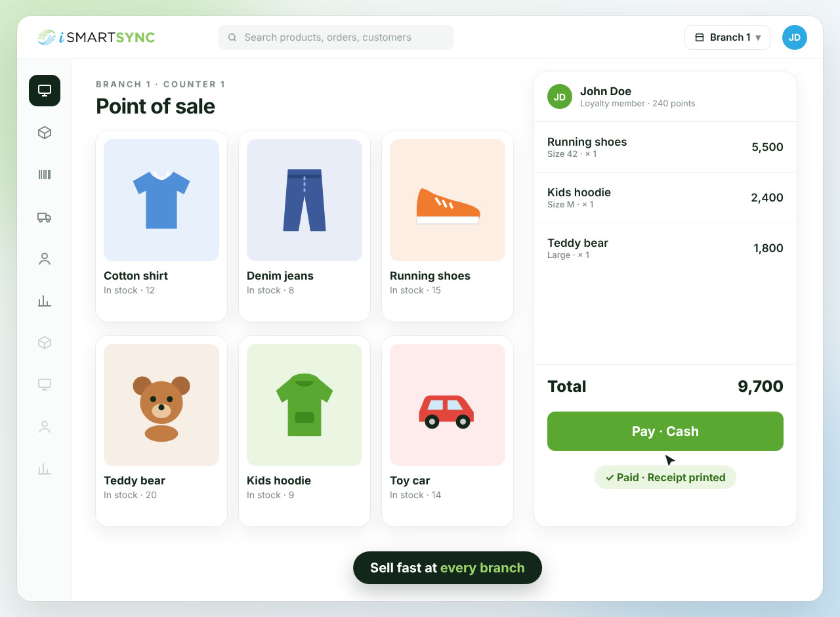Click the In stock · 12 label

click(x=129, y=290)
